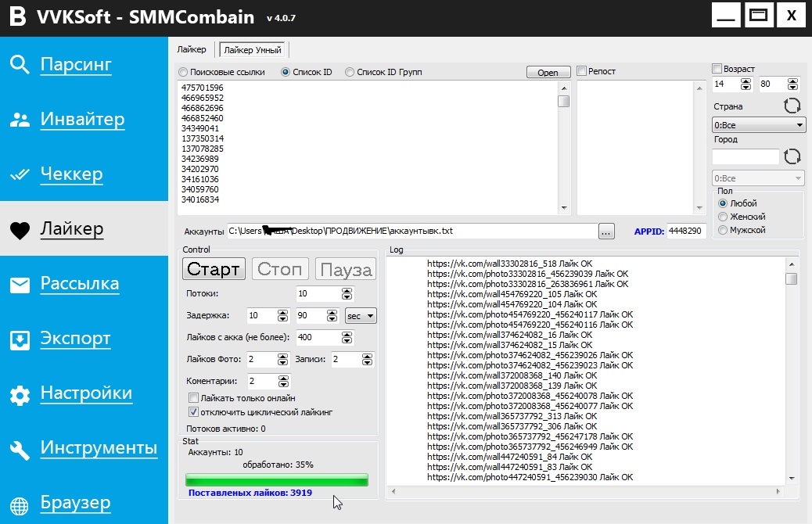Select the Женский gender radio button
This screenshot has width=812, height=524.
click(x=723, y=217)
